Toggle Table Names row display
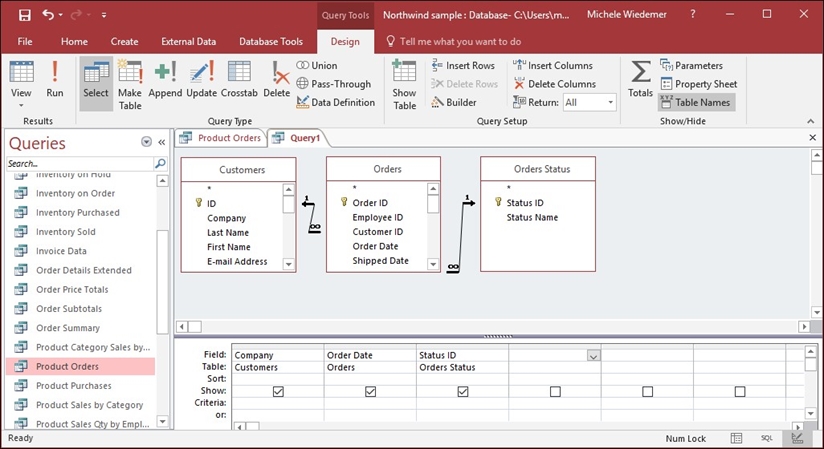The image size is (824, 449). point(696,103)
